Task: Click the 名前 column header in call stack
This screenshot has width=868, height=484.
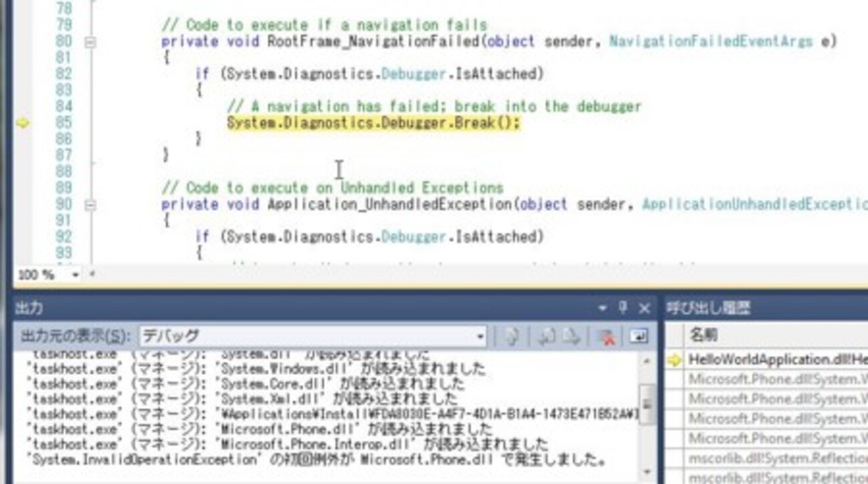Action: 704,334
